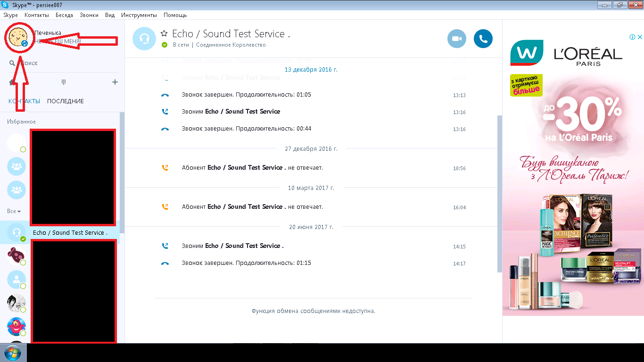644x362 pixels.
Task: Click the Избранное section heading
Action: click(x=21, y=122)
